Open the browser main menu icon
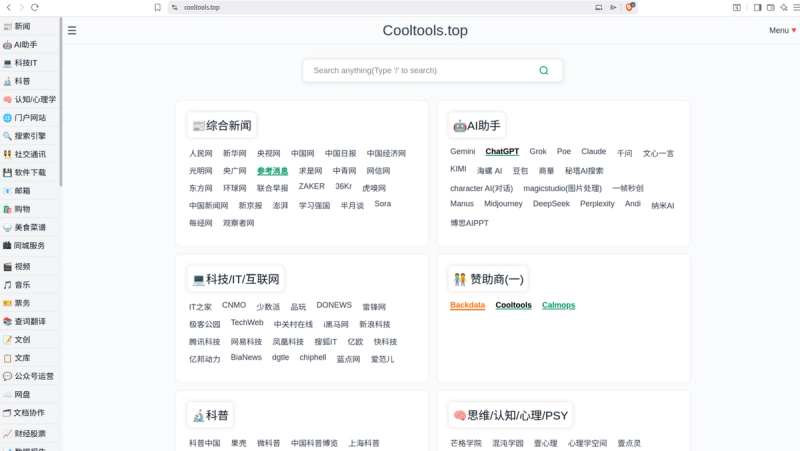 pos(796,7)
